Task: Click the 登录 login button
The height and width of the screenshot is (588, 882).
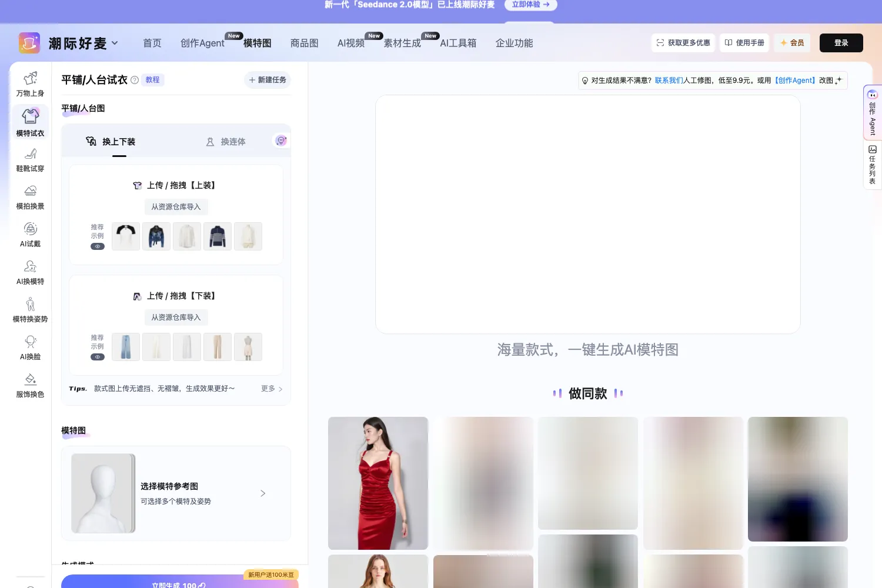Action: point(841,43)
